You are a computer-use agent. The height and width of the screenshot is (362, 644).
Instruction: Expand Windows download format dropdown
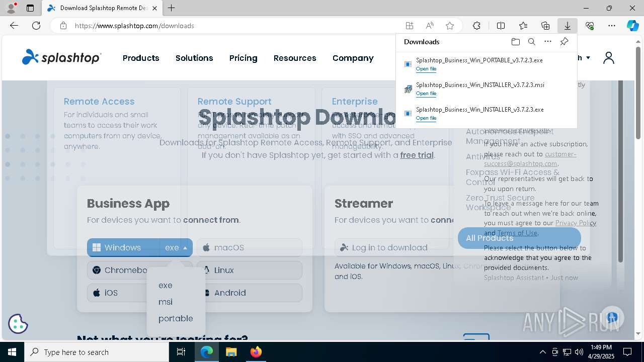[x=176, y=247]
